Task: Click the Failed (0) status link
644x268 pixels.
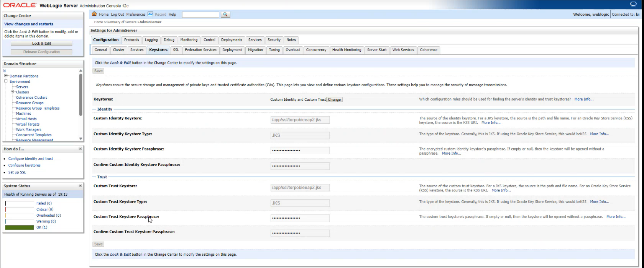Action: (44, 203)
